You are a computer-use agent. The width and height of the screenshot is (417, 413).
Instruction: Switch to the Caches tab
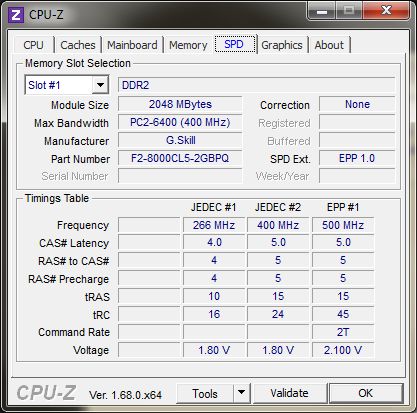pyautogui.click(x=78, y=45)
